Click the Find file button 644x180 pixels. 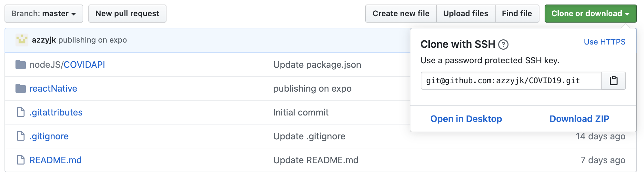click(x=517, y=14)
